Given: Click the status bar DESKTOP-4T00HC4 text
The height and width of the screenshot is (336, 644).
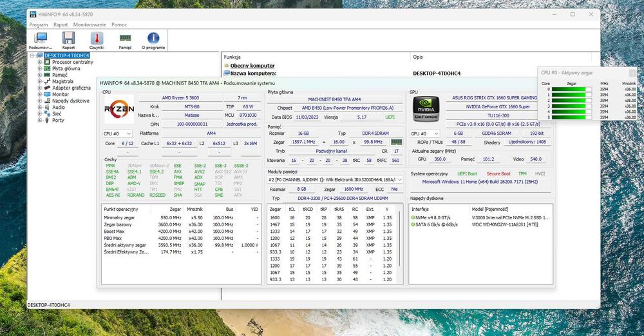Looking at the screenshot, I should click(x=48, y=305).
